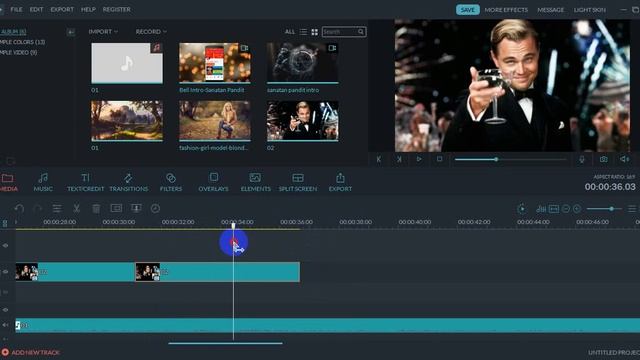Expand the IMPORT dropdown

point(103,31)
